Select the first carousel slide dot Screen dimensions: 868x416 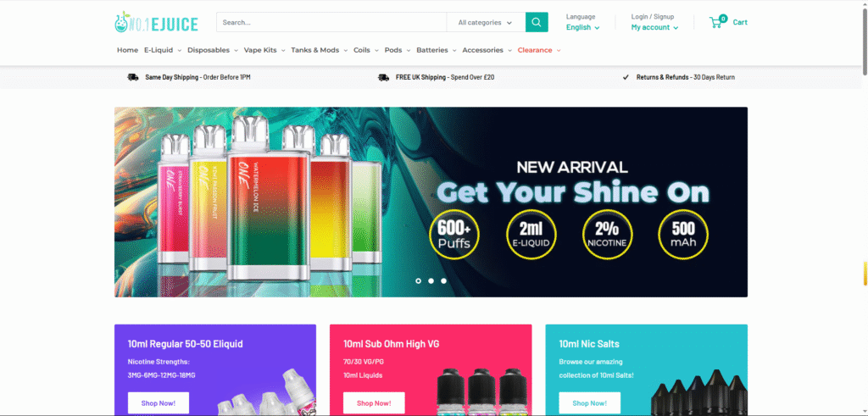[x=419, y=281]
